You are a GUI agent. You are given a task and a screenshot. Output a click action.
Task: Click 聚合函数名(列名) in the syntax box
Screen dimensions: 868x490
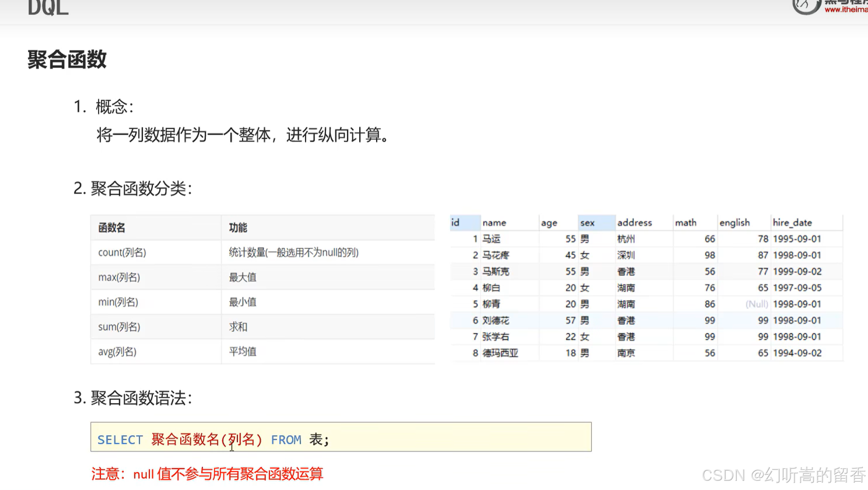(206, 439)
